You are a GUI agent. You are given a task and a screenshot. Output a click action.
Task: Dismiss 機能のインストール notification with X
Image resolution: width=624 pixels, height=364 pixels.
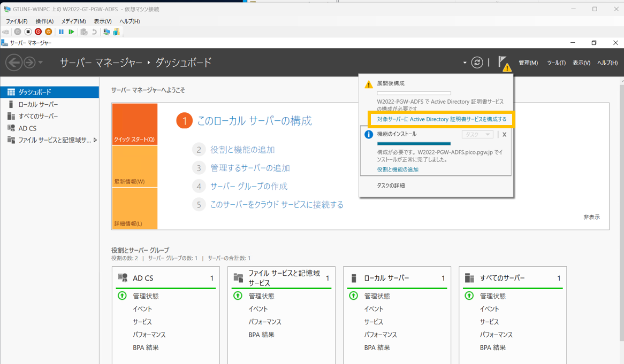pyautogui.click(x=504, y=135)
